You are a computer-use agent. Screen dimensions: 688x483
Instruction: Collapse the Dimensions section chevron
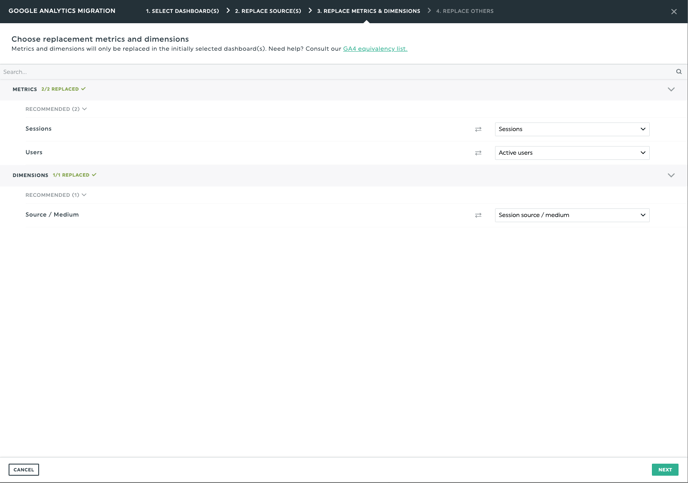[x=671, y=175]
